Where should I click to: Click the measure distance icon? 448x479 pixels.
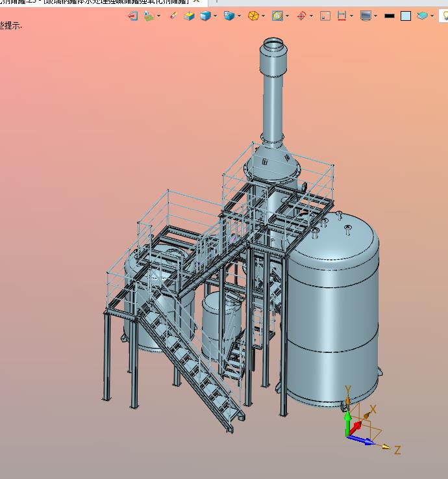point(342,16)
